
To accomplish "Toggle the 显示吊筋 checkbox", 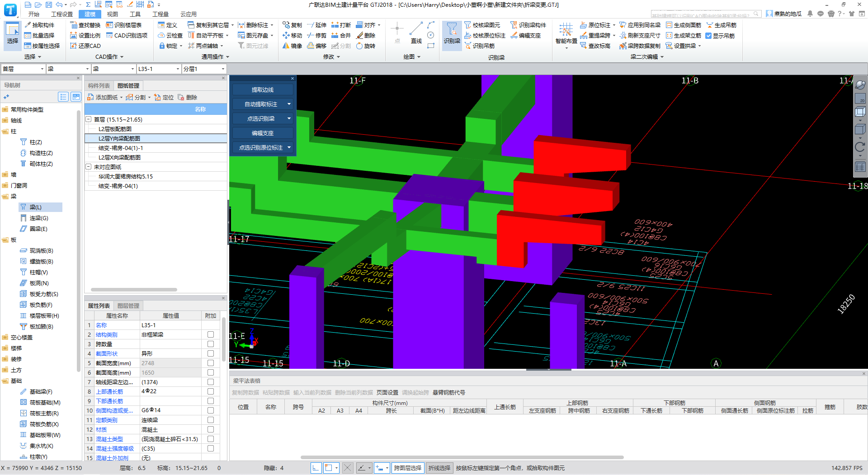I will (x=708, y=36).
